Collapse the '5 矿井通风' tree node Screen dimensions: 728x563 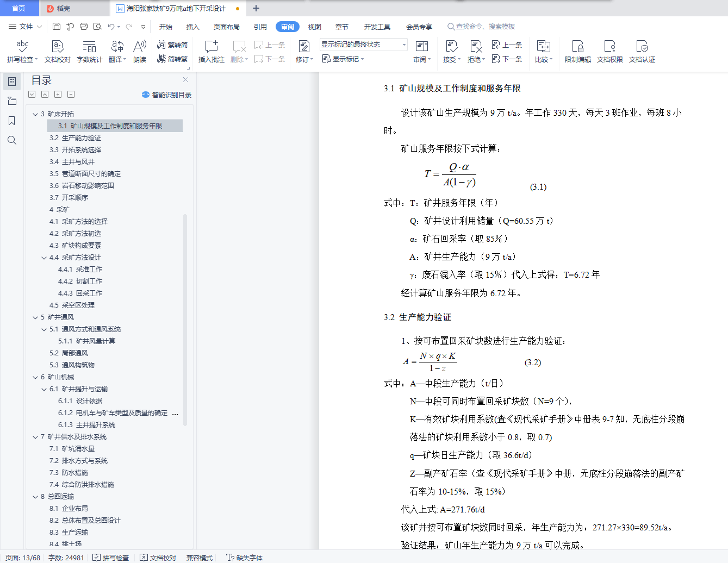[35, 317]
